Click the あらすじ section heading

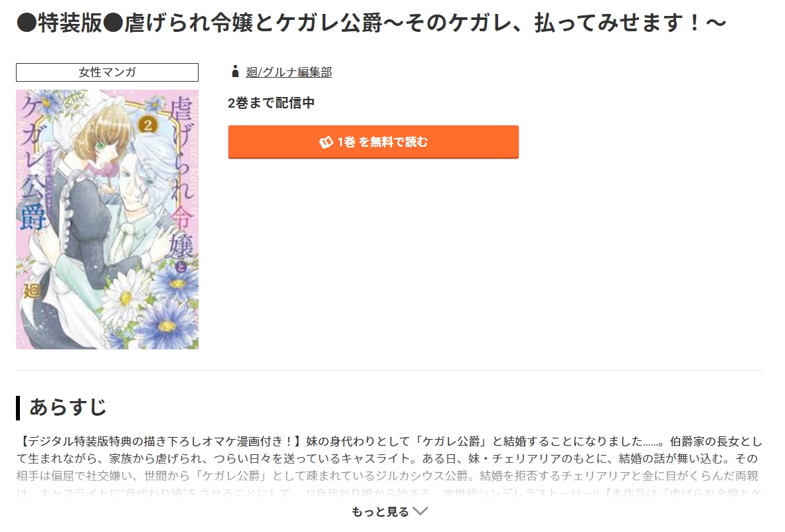[x=68, y=407]
